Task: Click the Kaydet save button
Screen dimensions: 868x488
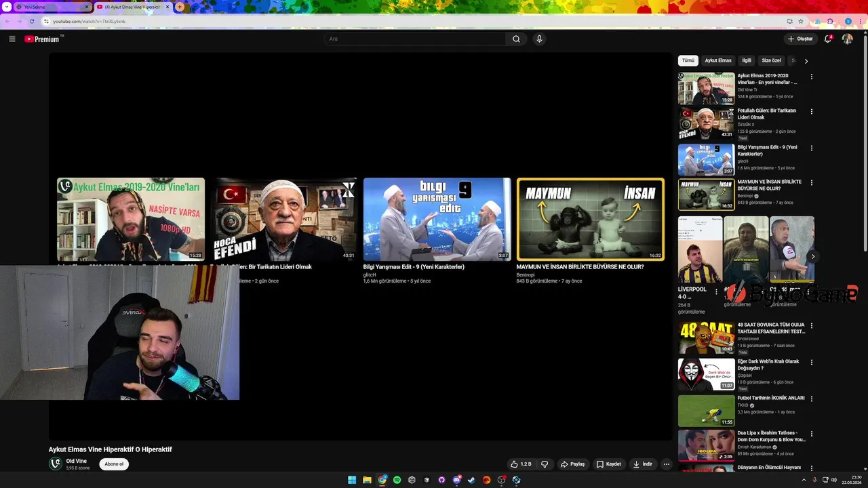Action: point(608,464)
